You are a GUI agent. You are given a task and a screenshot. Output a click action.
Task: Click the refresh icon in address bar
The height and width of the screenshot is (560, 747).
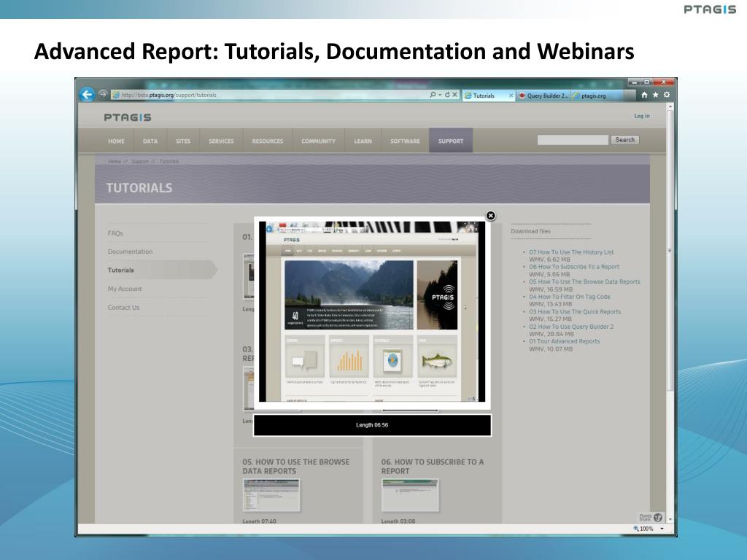coord(448,95)
